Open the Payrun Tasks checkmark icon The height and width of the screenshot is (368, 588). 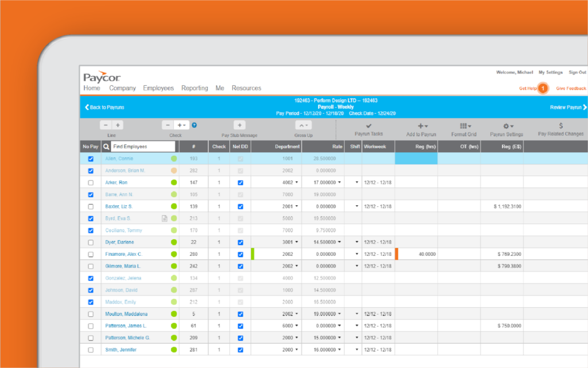[368, 124]
